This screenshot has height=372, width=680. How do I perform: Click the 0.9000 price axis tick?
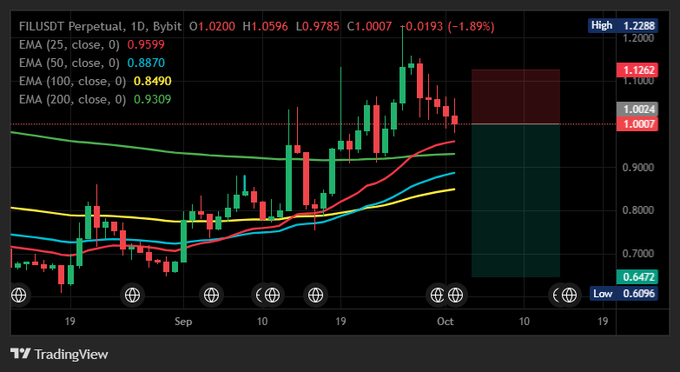click(x=638, y=167)
